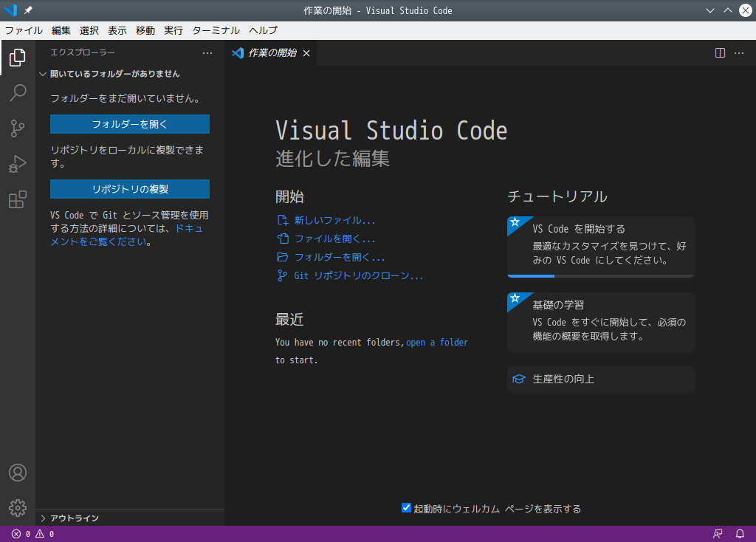Open the 選択 menu
Viewport: 756px width, 542px height.
(89, 30)
